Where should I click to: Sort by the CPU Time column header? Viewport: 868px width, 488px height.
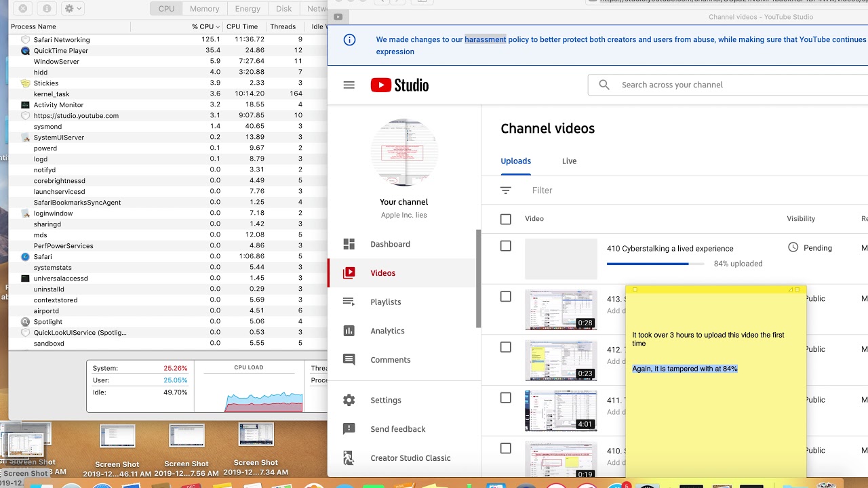(242, 26)
